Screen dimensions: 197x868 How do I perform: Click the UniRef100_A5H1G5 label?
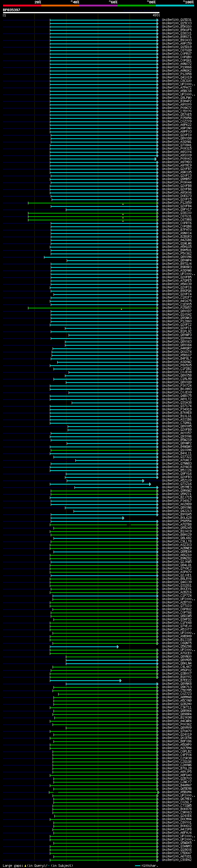[176, 247]
